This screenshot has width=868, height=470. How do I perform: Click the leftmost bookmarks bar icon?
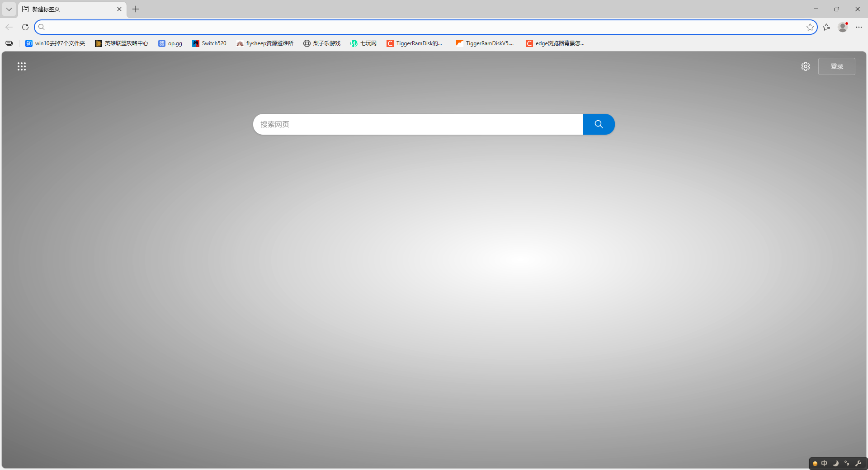(9, 43)
